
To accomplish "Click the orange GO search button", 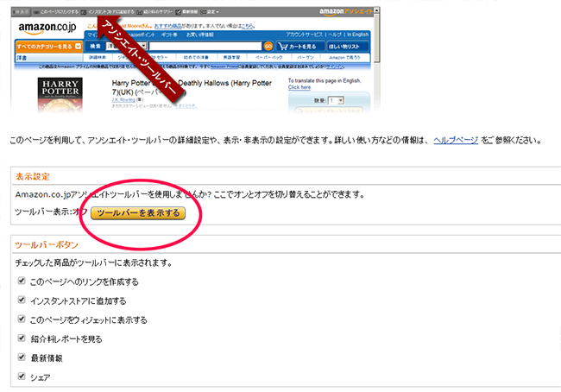I will (x=268, y=46).
